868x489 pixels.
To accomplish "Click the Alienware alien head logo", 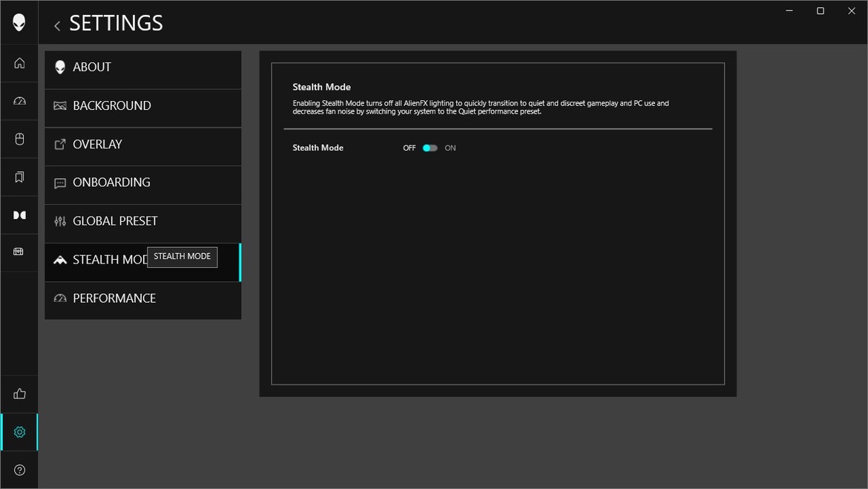I will tap(19, 22).
